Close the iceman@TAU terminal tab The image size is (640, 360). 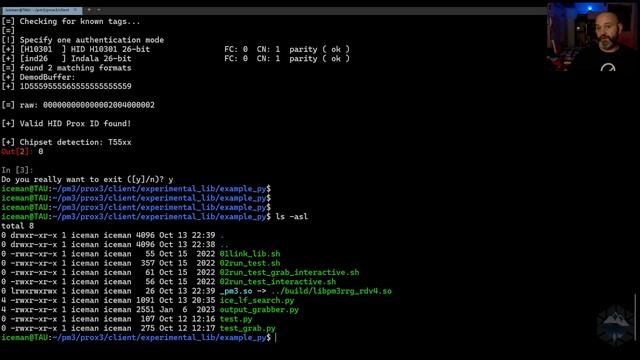click(x=76, y=10)
